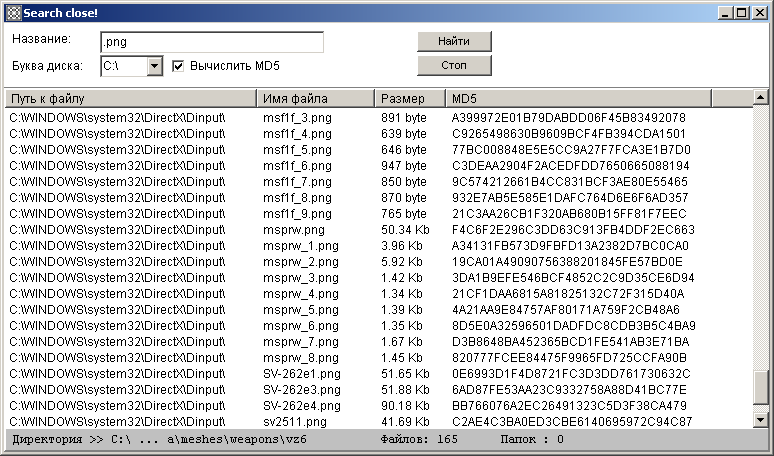Select file msprw_3.png
The width and height of the screenshot is (774, 456).
301,278
